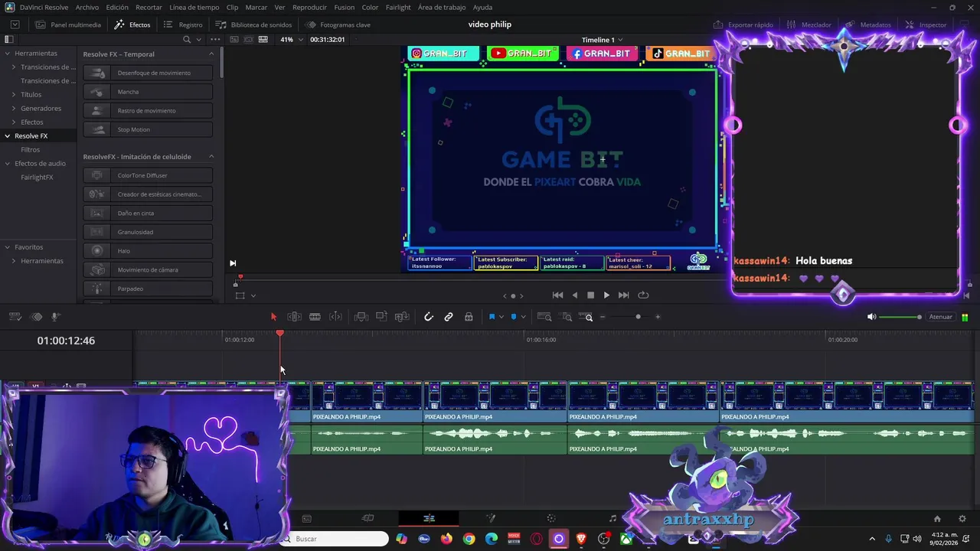Open the Fairlight menu
This screenshot has width=980, height=551.
(398, 7)
